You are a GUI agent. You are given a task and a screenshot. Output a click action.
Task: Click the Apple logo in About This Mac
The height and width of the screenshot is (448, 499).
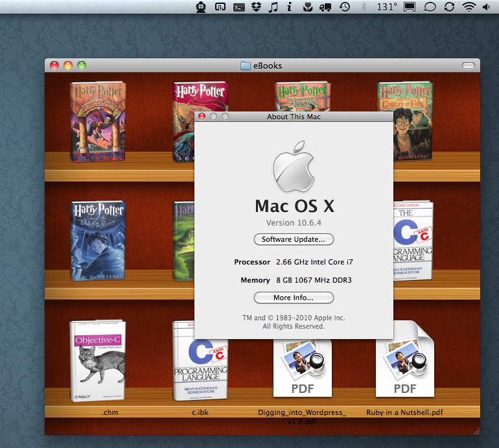294,166
